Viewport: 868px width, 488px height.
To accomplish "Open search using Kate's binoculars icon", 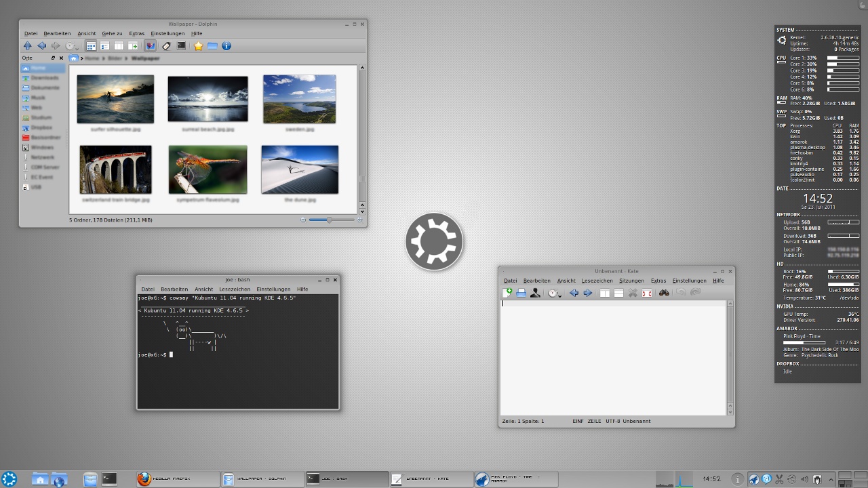I will [x=664, y=293].
